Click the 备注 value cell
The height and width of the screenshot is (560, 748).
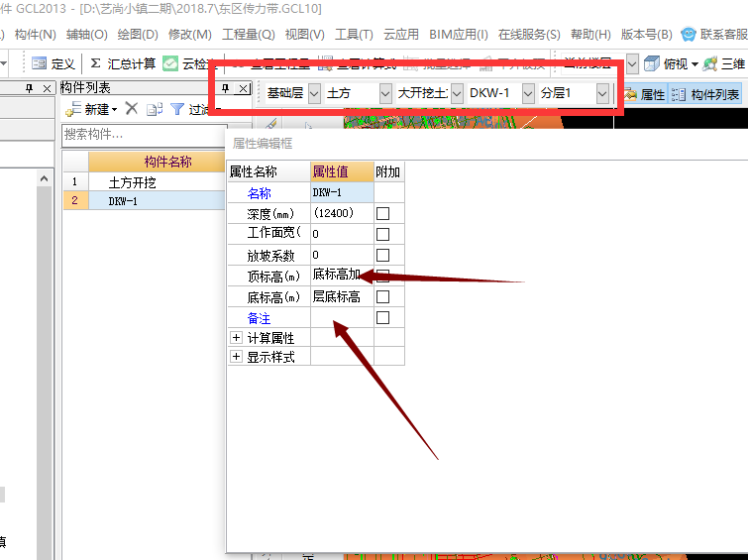click(342, 317)
